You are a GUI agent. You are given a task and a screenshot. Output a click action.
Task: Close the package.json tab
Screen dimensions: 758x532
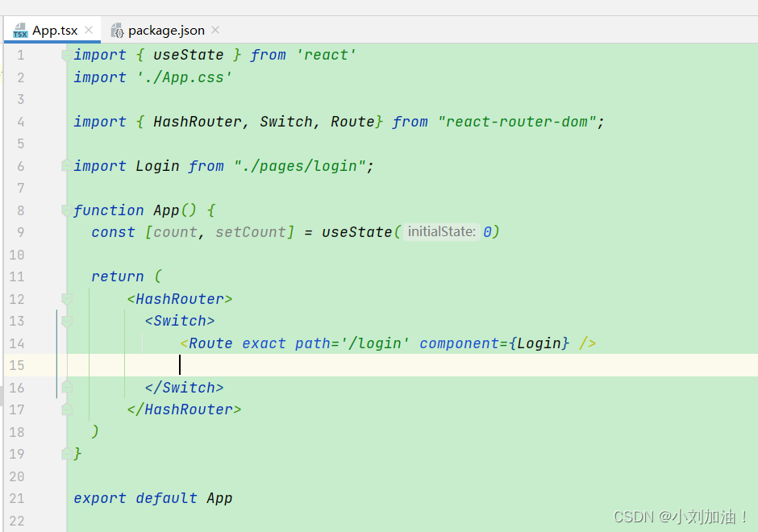click(x=214, y=29)
